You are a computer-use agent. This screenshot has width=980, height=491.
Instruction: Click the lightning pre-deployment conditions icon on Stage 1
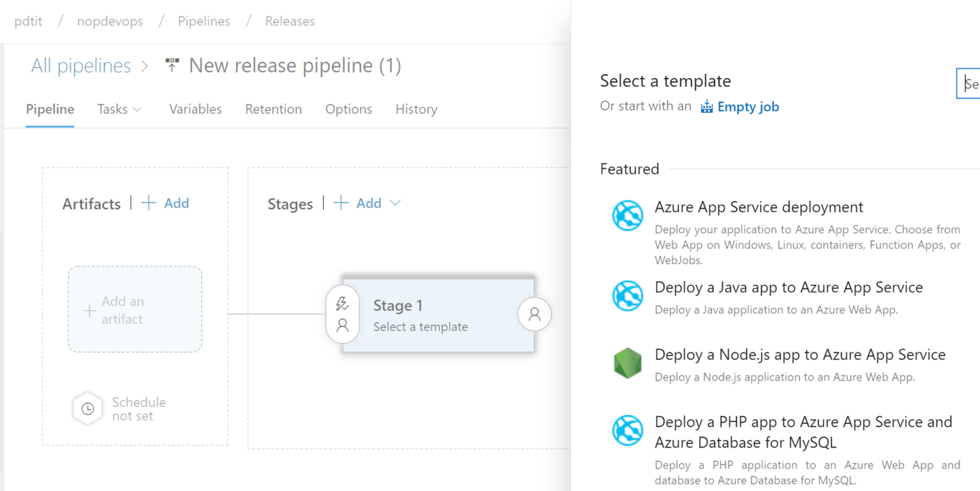point(343,305)
